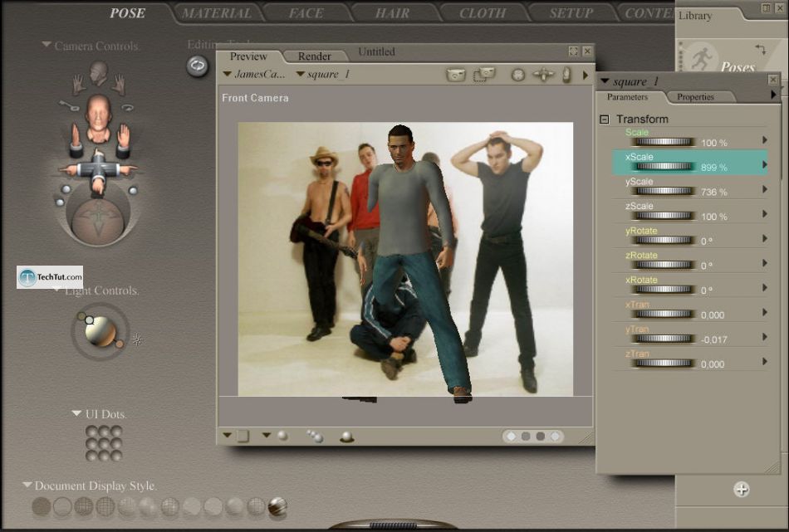
Task: Collapse the Document Display Style triangle
Action: (x=27, y=485)
